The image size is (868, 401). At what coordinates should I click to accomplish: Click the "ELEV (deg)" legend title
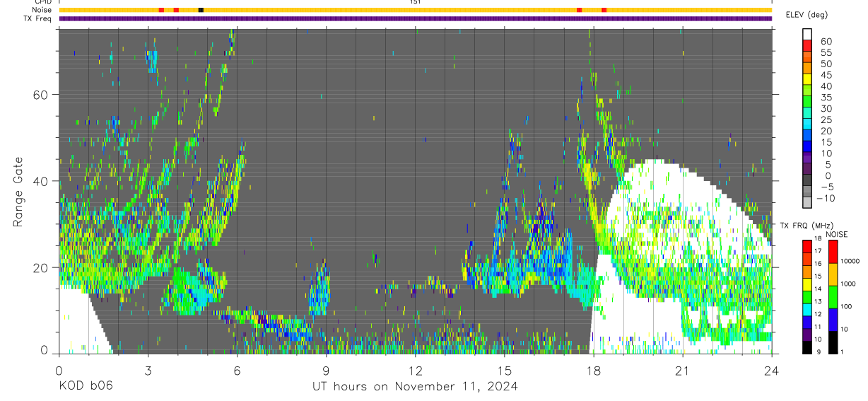pyautogui.click(x=808, y=15)
